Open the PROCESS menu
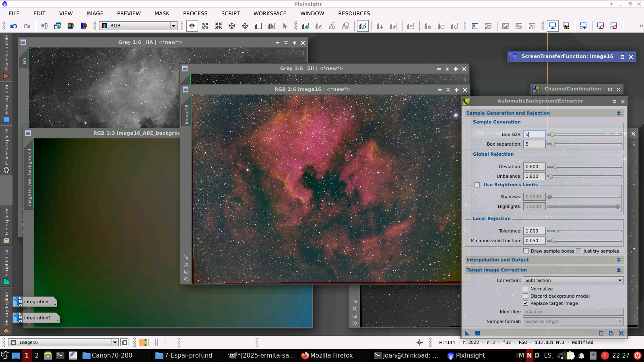This screenshot has height=362, width=644. (195, 13)
